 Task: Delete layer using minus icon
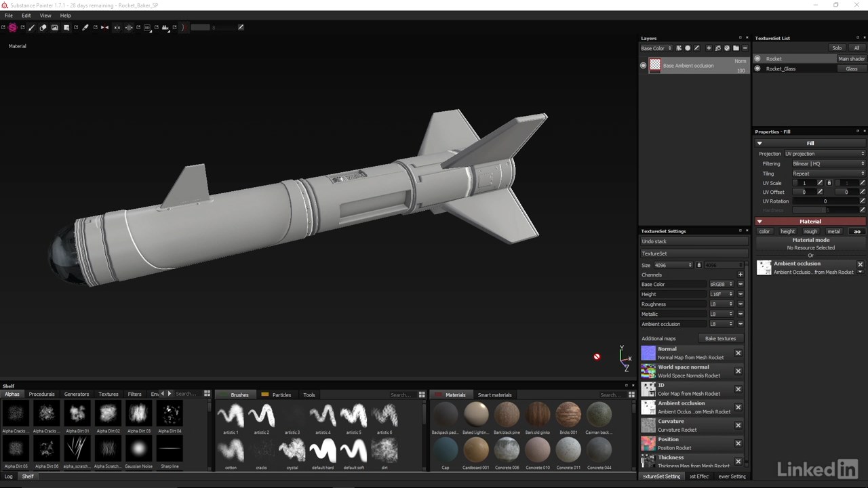click(x=745, y=48)
